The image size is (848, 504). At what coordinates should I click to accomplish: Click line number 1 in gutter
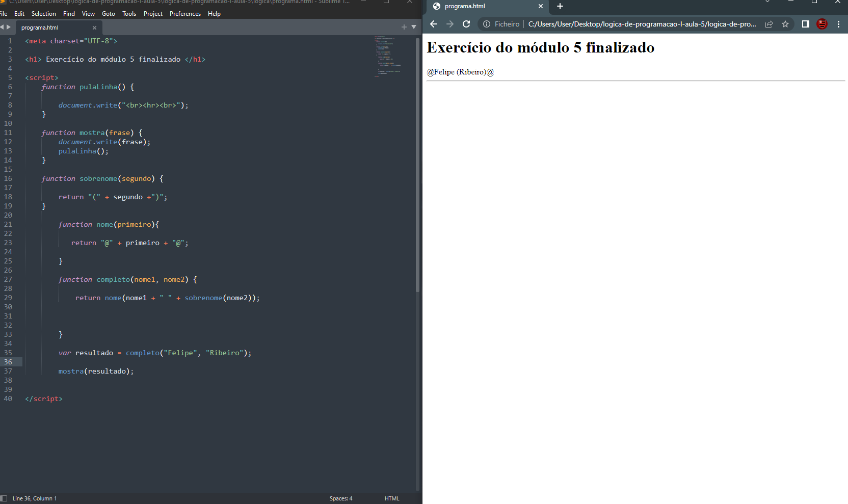click(10, 41)
